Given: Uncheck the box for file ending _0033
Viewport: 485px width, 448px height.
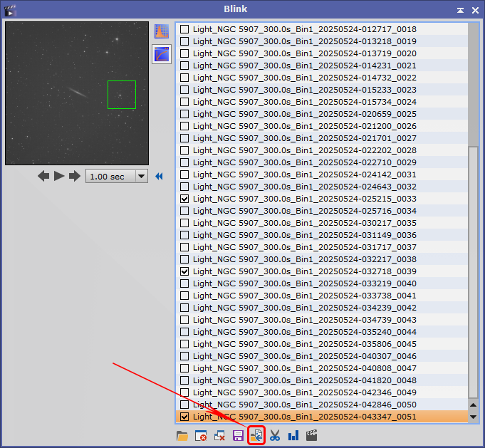Looking at the screenshot, I should coord(184,199).
